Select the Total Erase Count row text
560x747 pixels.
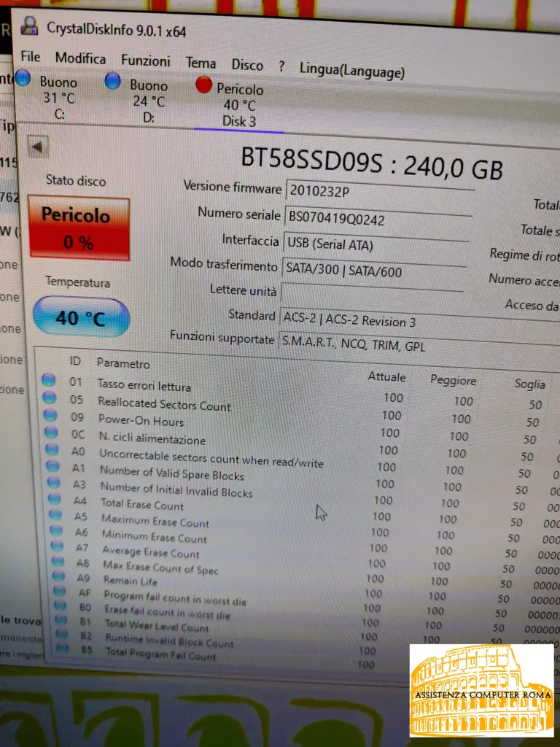tap(142, 504)
